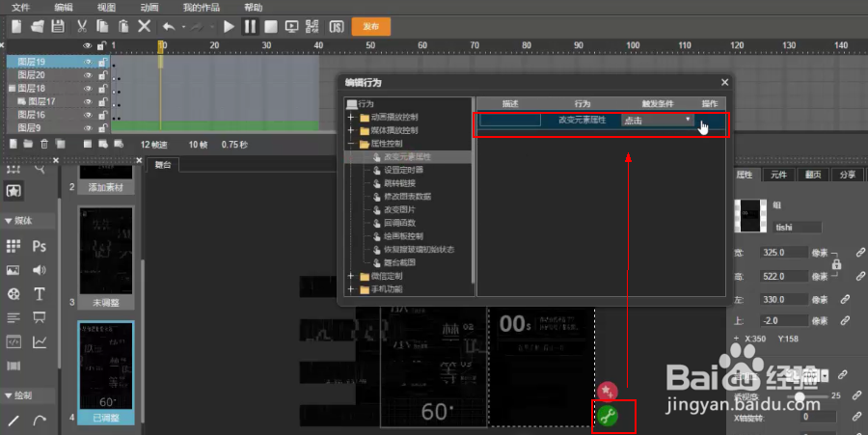
Task: Expand the 手机功能 behavior folder
Action: pos(351,289)
